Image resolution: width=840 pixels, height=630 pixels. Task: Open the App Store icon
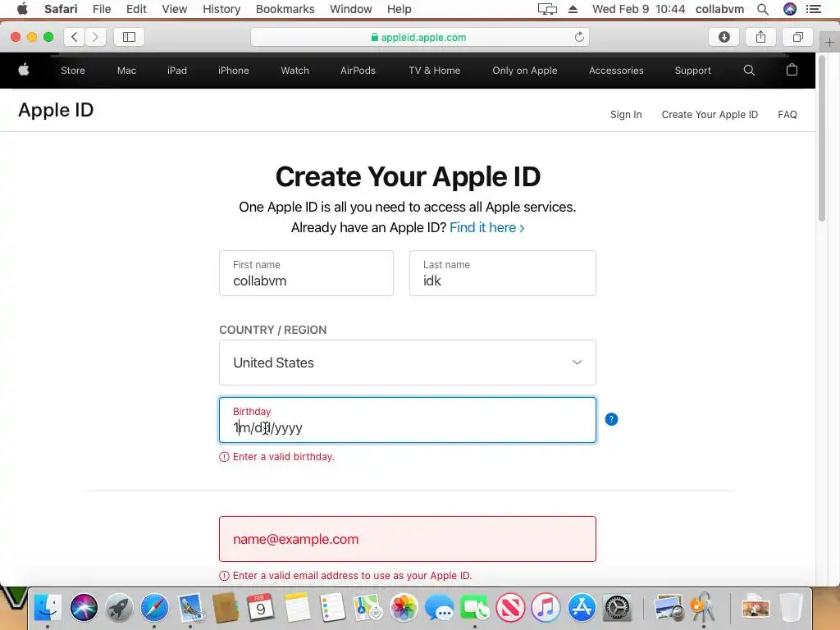click(x=582, y=608)
